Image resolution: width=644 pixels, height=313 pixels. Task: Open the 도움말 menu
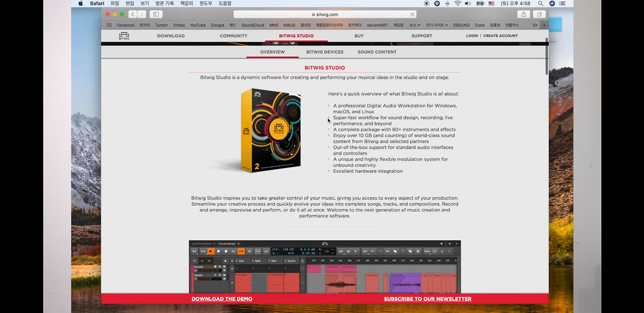click(225, 4)
